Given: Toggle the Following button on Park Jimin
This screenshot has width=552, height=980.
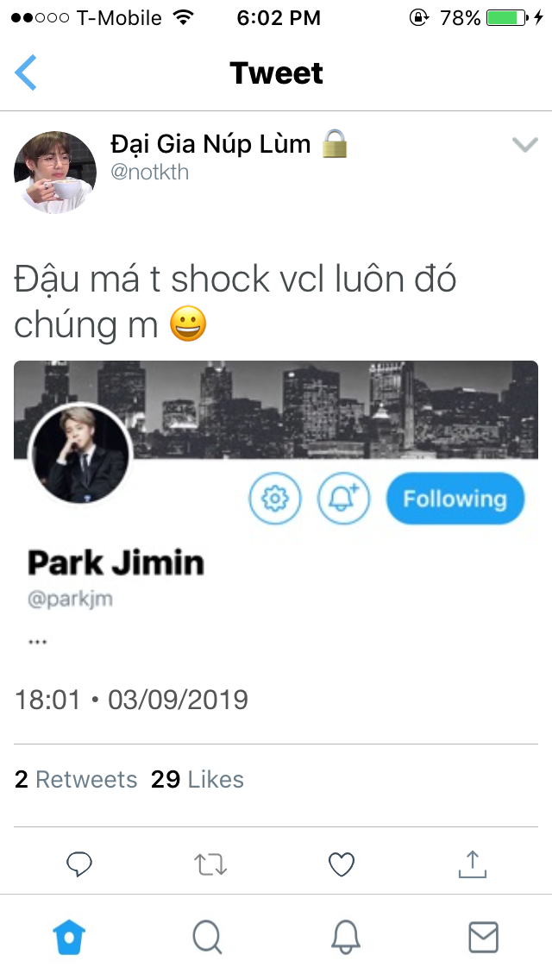Looking at the screenshot, I should [455, 499].
